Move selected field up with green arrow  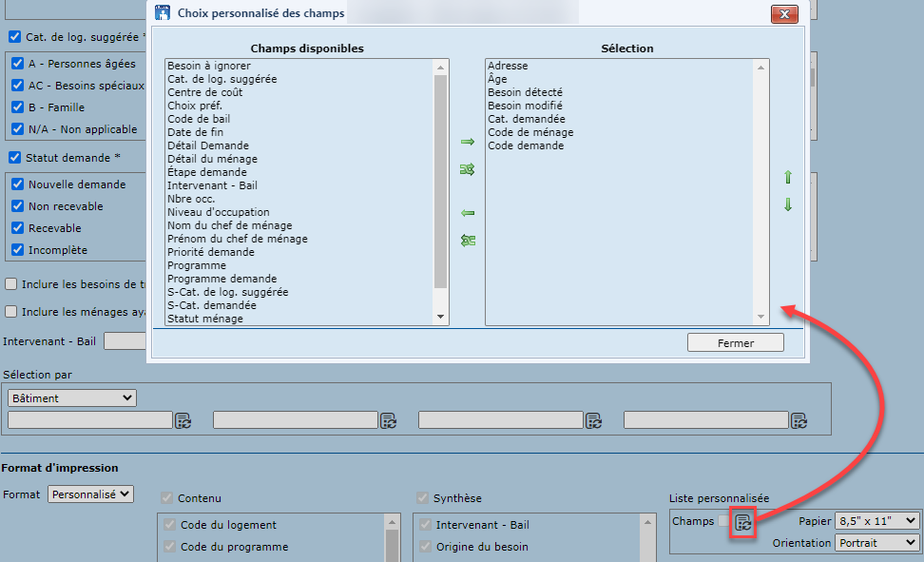pos(787,178)
